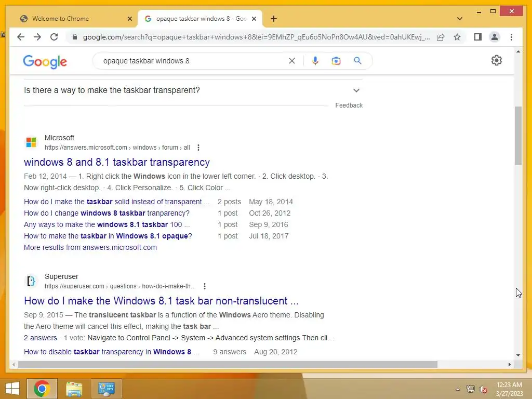
Task: Open the network tray icon
Action: (x=470, y=389)
